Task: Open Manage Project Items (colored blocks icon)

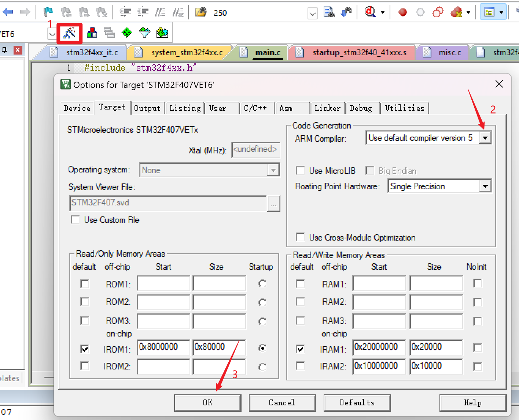Action: (92, 33)
